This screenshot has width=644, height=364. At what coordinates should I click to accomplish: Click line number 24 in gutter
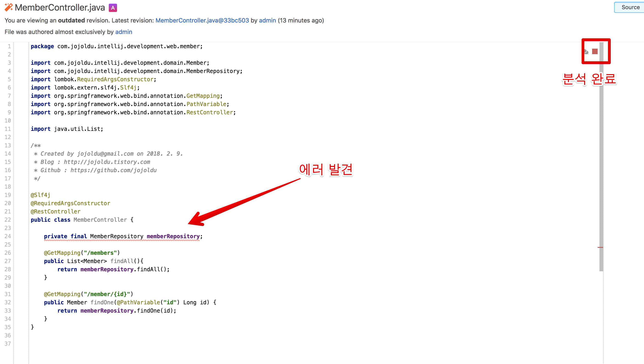coord(8,236)
